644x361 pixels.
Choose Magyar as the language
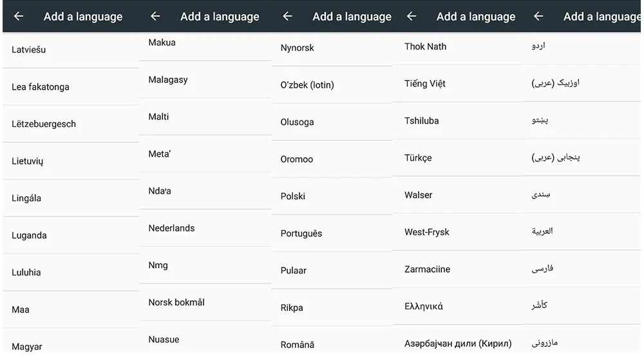point(27,347)
